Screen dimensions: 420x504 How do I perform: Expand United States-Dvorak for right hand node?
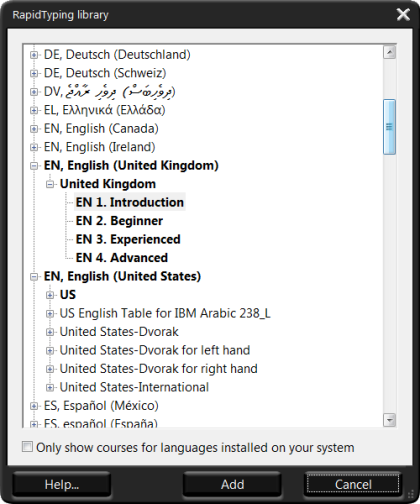click(50, 369)
